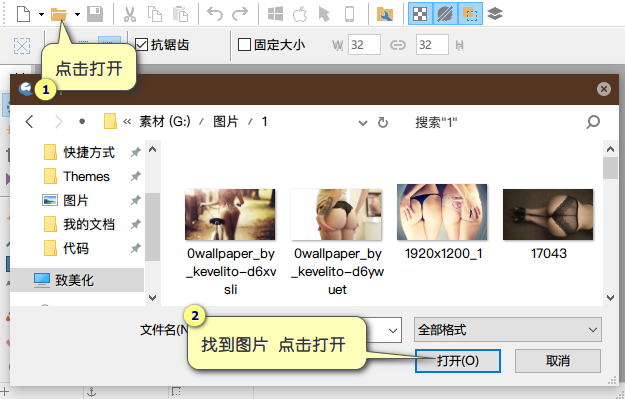Toggle the 抗锯齿 checkbox
625x399 pixels.
pyautogui.click(x=141, y=45)
